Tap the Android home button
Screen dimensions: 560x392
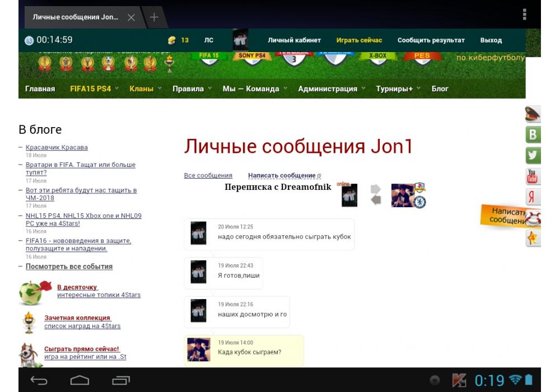80,381
